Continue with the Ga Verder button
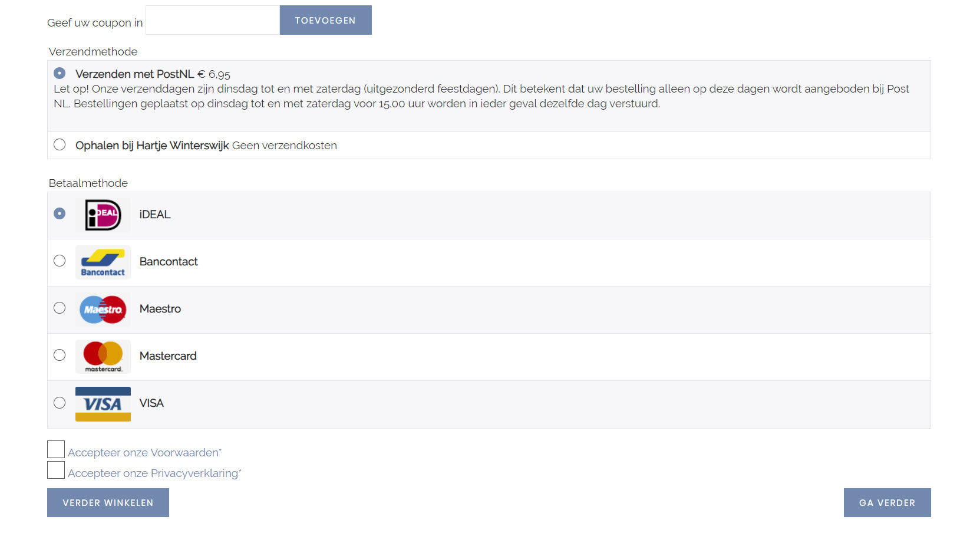Image resolution: width=980 pixels, height=533 pixels. tap(887, 503)
